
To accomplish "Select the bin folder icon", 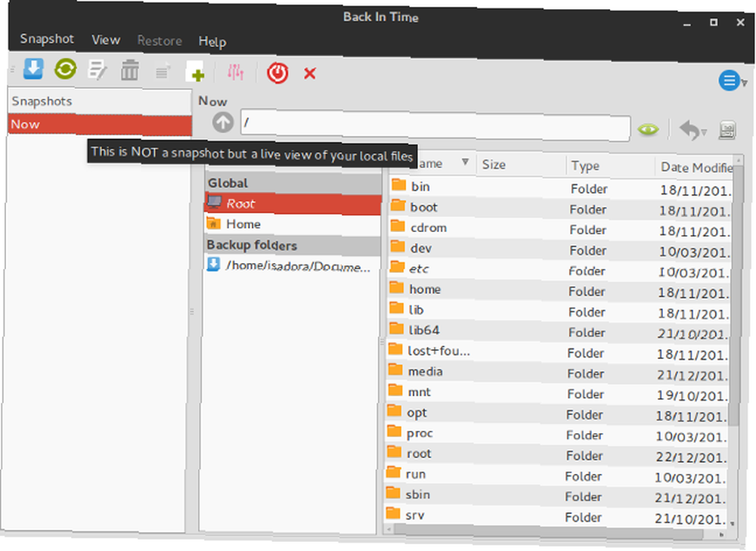I will point(398,184).
